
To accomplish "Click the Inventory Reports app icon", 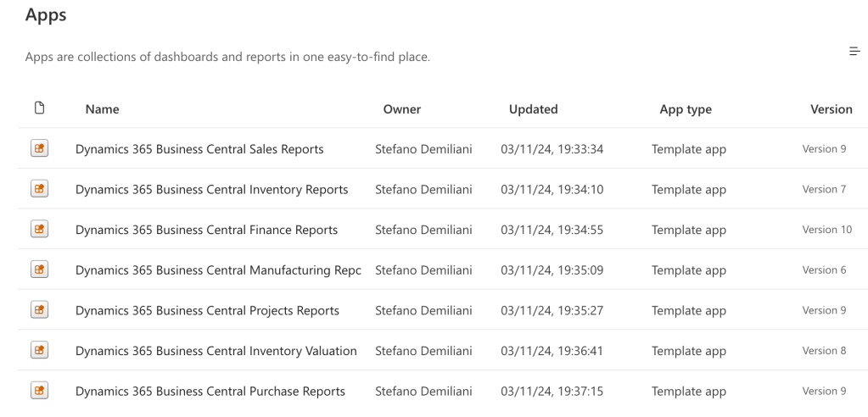I will [38, 189].
